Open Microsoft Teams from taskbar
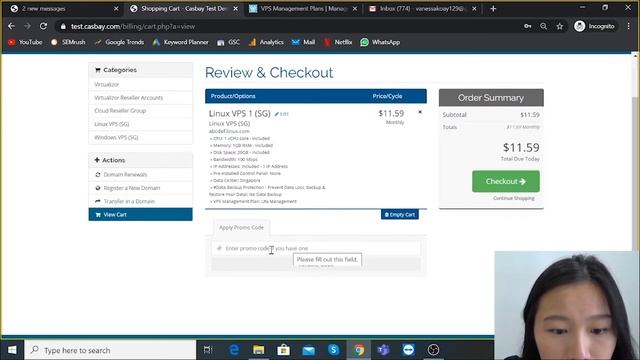 383,350
